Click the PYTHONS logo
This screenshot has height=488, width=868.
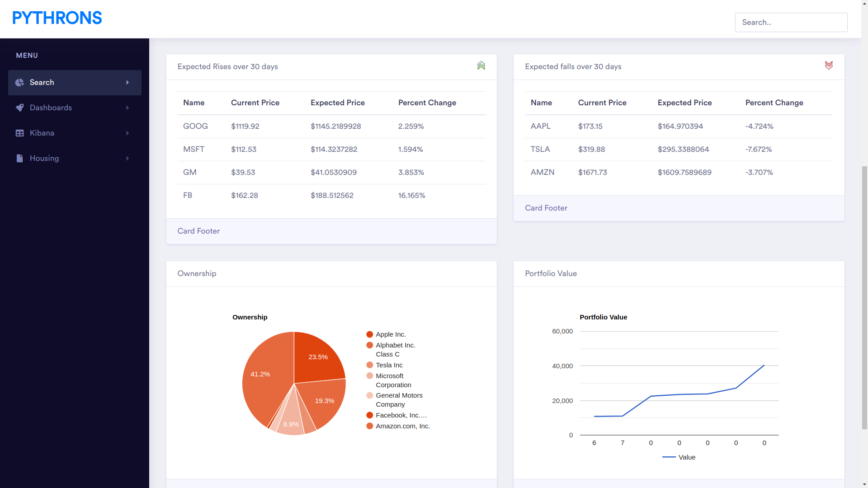[57, 18]
